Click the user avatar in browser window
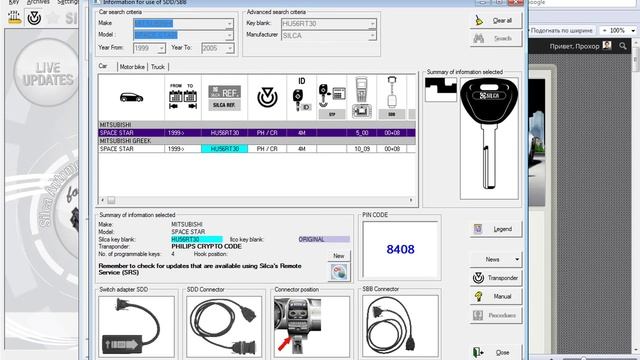The height and width of the screenshot is (360, 640). coord(607,45)
